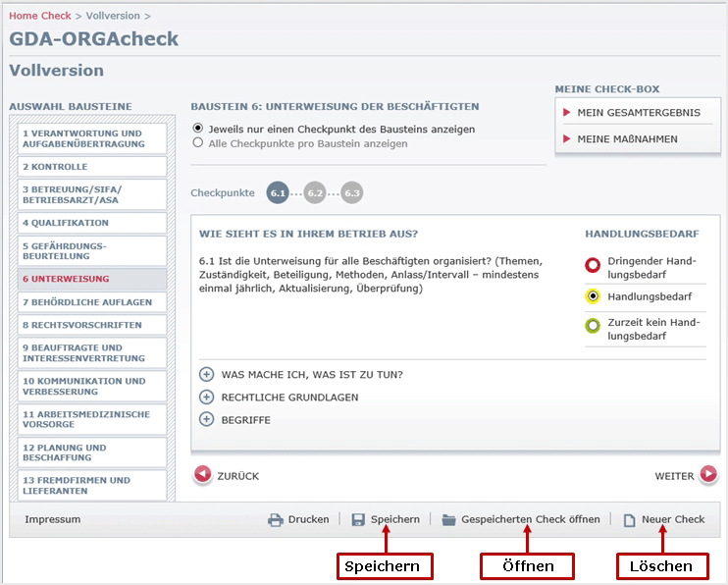
Task: Click the Neuer Check page icon
Action: pyautogui.click(x=629, y=520)
